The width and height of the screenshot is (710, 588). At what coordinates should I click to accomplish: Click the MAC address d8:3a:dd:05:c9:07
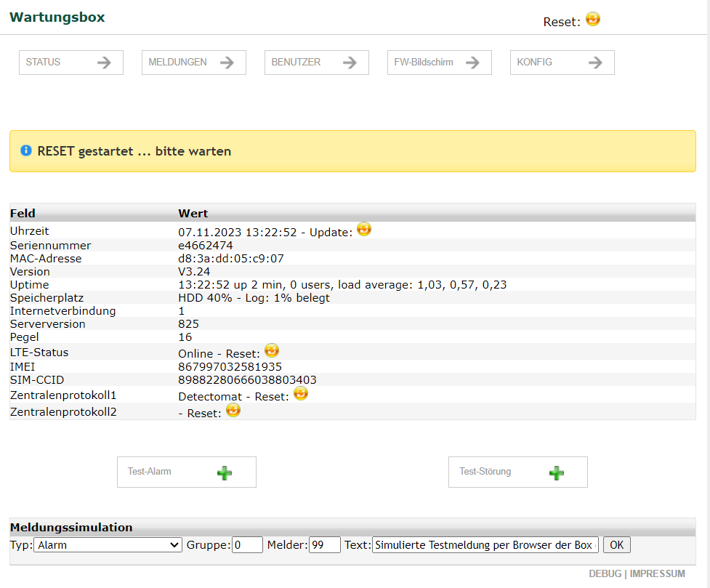tap(231, 259)
